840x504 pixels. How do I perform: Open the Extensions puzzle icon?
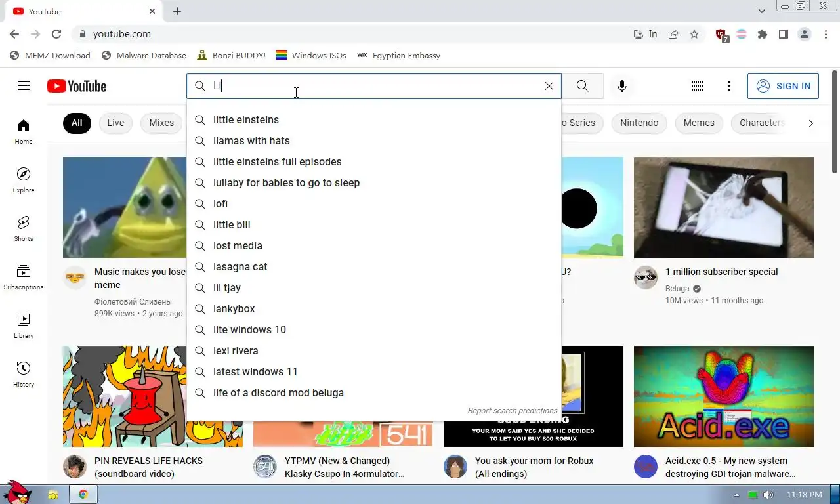click(763, 34)
